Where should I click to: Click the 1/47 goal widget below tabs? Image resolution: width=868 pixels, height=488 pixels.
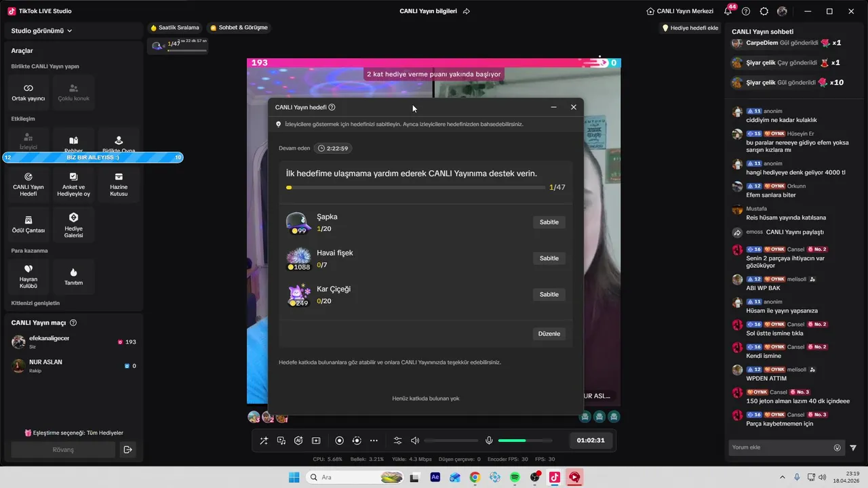(178, 45)
